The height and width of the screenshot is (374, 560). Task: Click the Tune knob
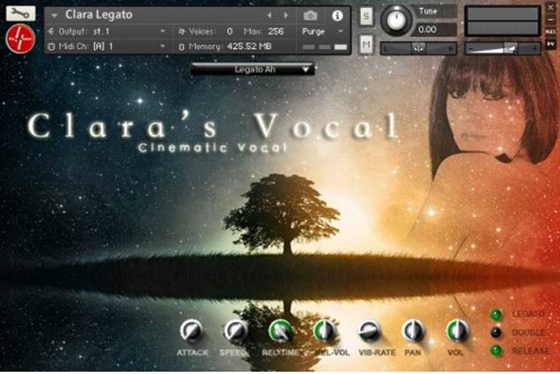pyautogui.click(x=395, y=20)
